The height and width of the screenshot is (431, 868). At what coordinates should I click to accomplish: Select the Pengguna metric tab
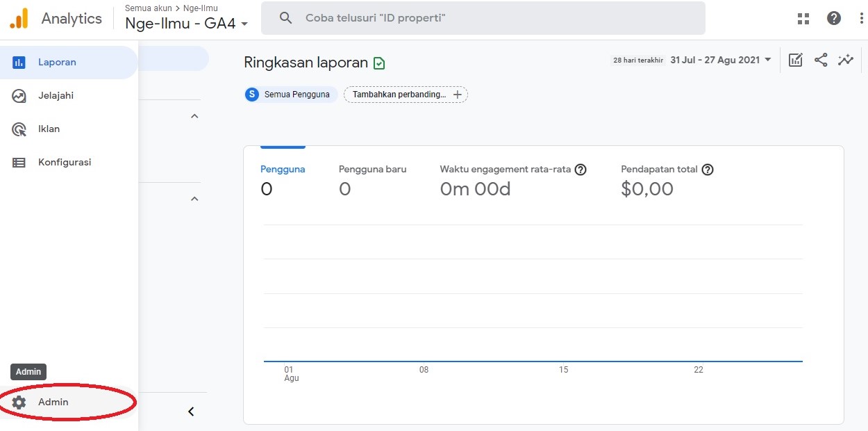(283, 181)
